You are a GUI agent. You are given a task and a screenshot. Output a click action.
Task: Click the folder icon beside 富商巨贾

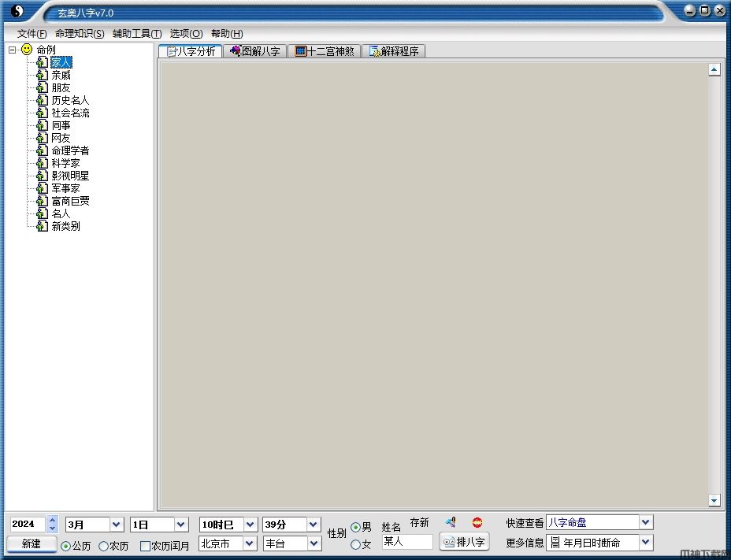[42, 201]
